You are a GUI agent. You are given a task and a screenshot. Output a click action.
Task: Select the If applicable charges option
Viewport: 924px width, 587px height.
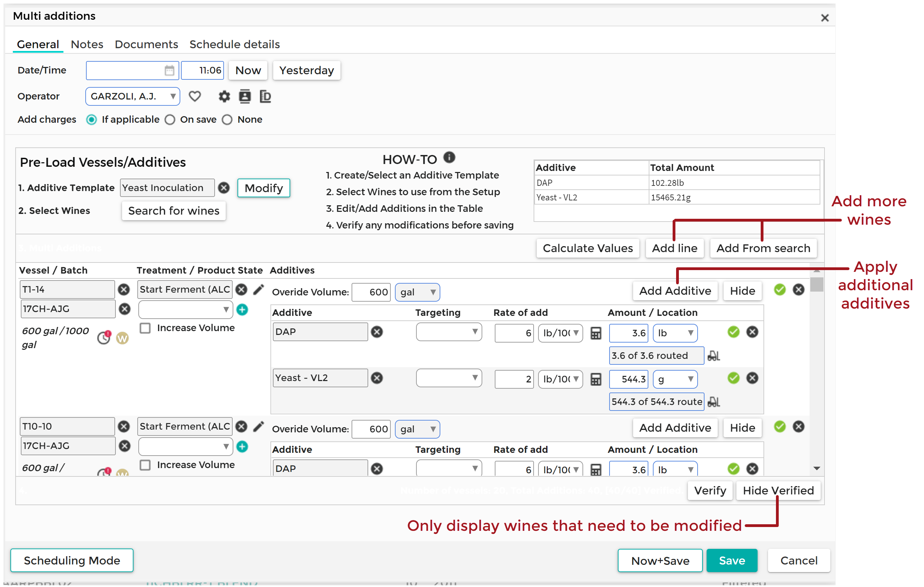tap(91, 120)
